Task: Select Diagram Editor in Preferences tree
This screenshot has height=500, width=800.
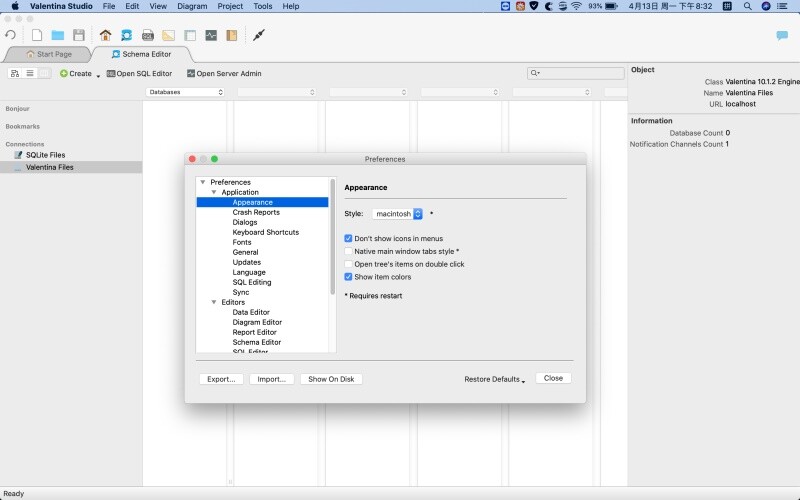Action: tap(257, 322)
